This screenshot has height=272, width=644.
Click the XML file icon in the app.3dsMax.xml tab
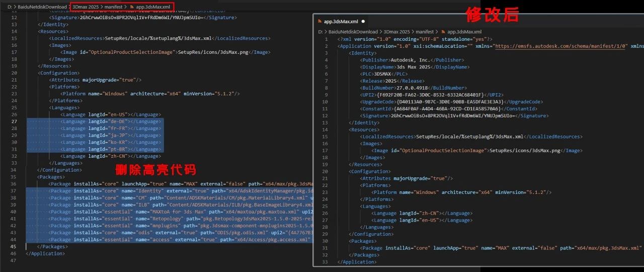[x=320, y=22]
